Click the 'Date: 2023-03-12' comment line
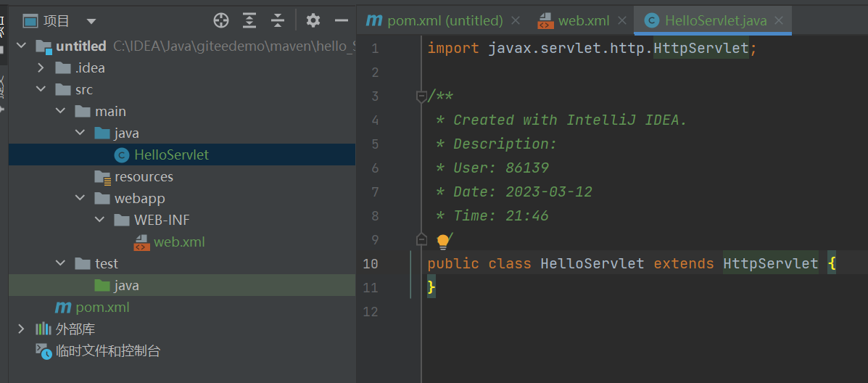This screenshot has height=383, width=868. [x=515, y=192]
